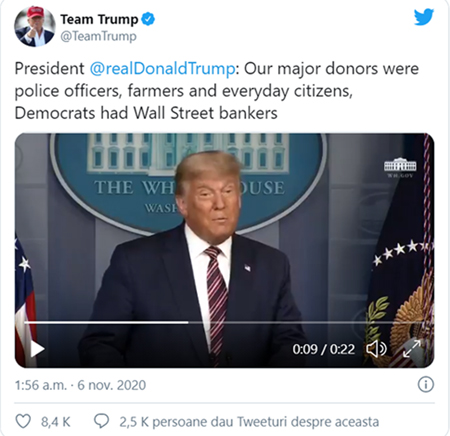Open the @TeamTrump handle
This screenshot has width=450, height=436.
point(98,36)
